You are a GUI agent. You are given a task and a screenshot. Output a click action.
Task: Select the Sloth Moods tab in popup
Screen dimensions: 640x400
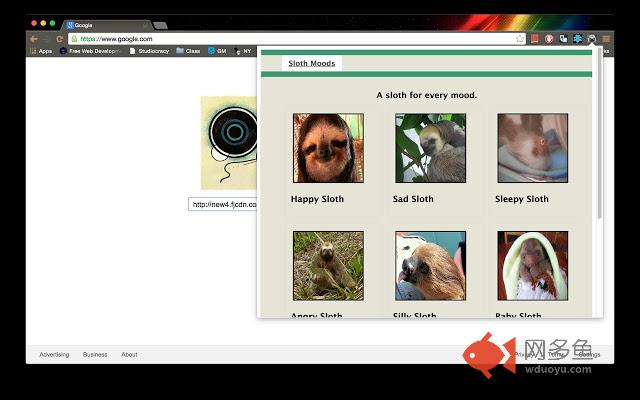pos(312,63)
